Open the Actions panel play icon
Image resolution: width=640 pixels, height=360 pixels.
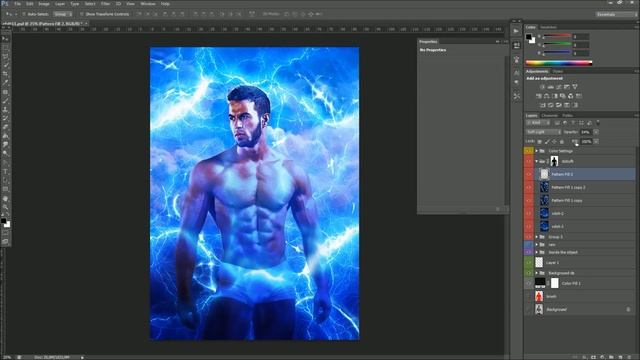516,31
